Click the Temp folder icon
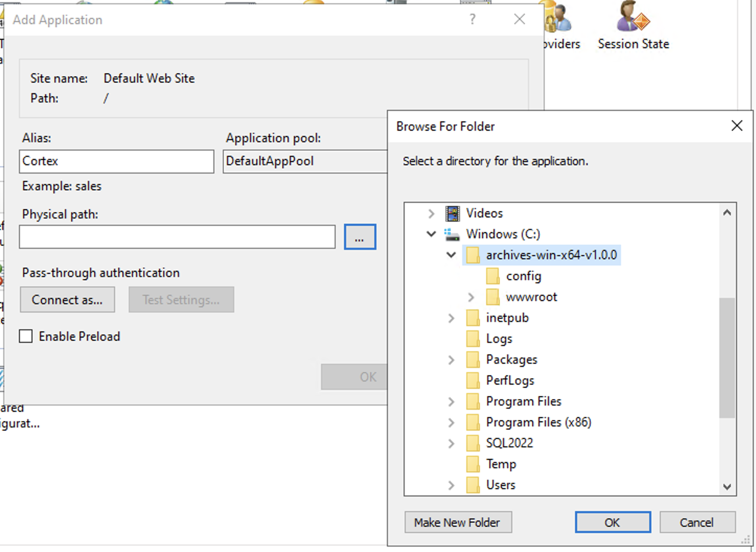Screen dimensions: 756x552 pyautogui.click(x=473, y=464)
